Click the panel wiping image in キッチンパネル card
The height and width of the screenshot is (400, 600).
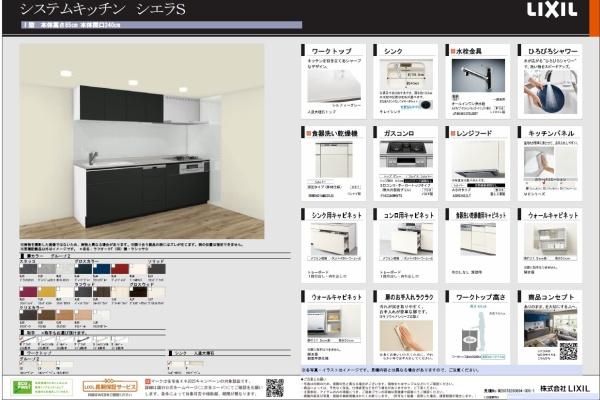pos(550,162)
